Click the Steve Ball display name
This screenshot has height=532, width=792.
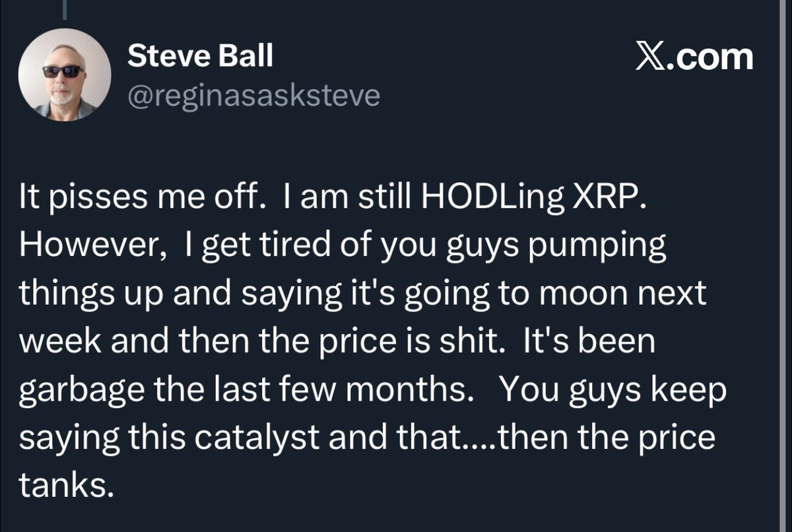click(200, 56)
